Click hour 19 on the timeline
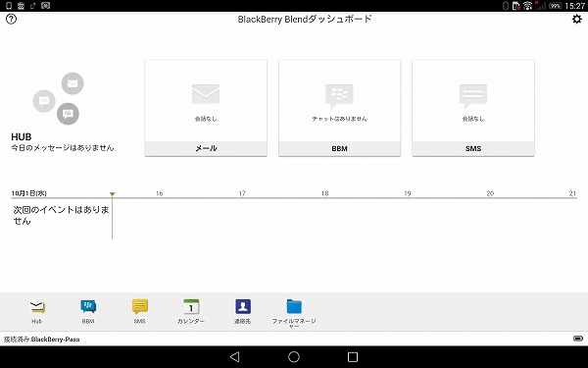The image size is (588, 368). tap(408, 193)
